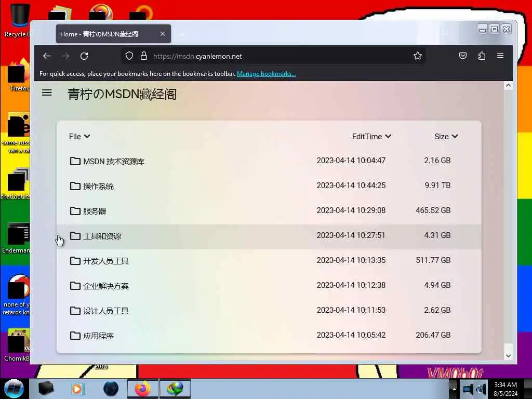Show hidden tray icons arrow
This screenshot has width=532, height=399.
click(x=454, y=389)
